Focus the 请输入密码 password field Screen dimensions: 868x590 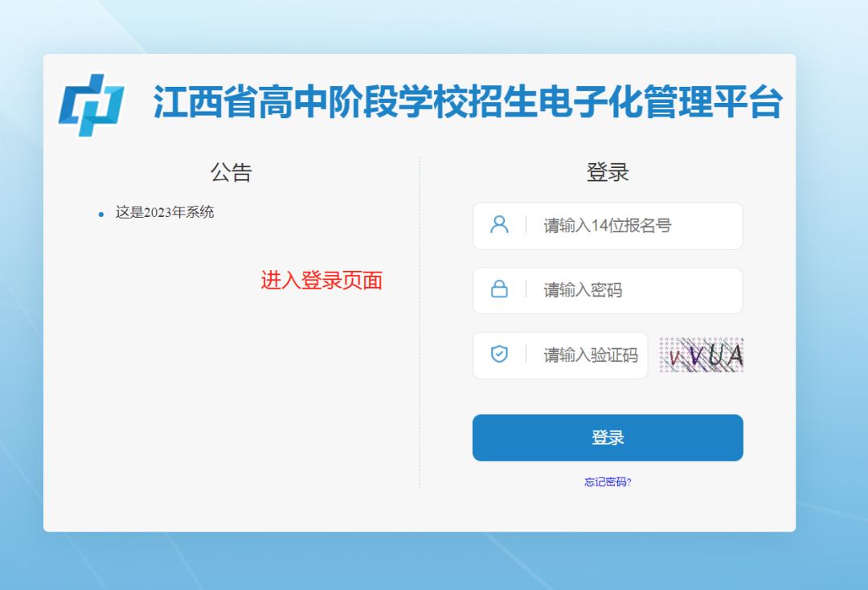coord(635,290)
